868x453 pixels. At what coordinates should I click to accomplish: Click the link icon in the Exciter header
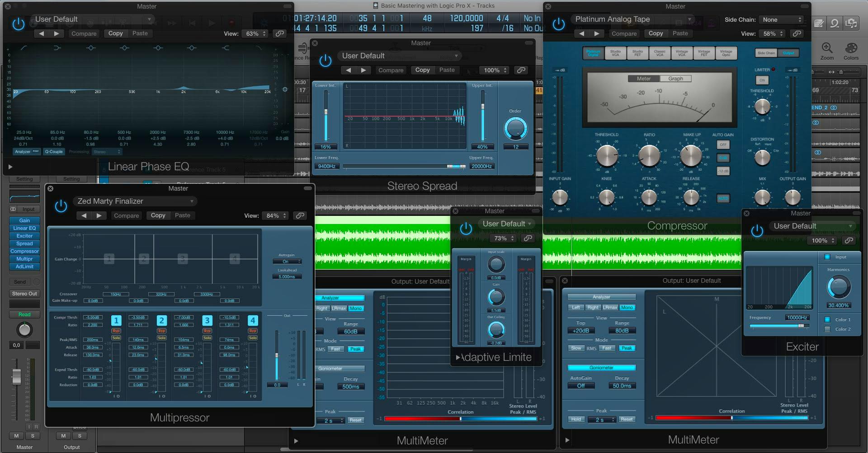(849, 240)
